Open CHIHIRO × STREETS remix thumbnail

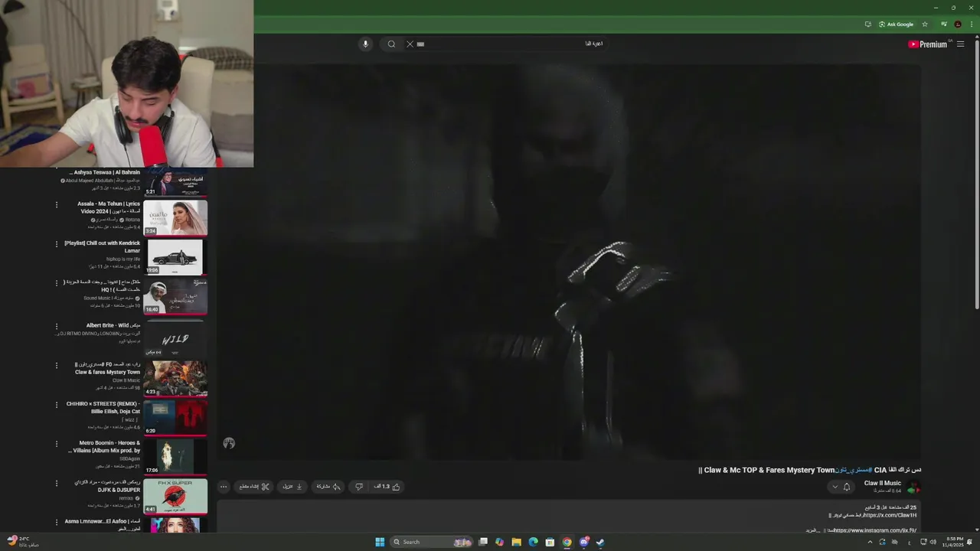click(x=175, y=417)
